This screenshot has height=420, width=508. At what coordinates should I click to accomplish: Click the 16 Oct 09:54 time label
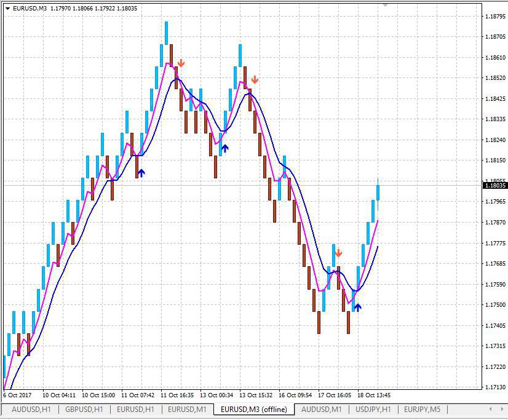(295, 395)
